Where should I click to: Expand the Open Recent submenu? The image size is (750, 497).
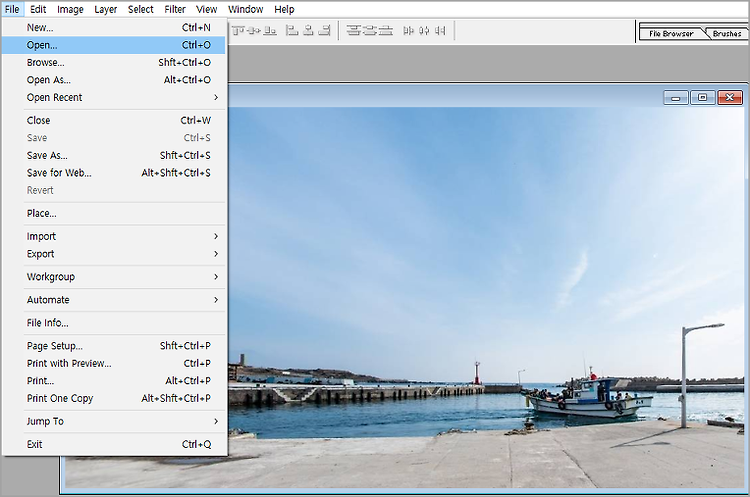[114, 97]
